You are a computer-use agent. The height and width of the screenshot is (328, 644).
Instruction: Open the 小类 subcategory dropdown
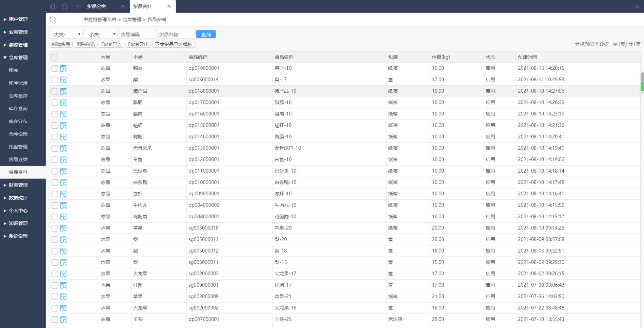pos(101,35)
